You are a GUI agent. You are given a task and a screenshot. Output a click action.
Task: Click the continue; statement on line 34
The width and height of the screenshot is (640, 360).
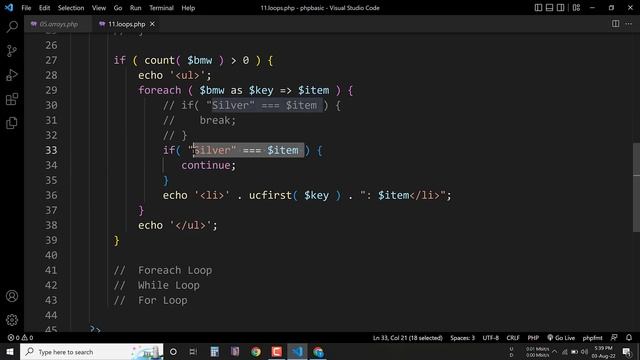click(x=209, y=165)
